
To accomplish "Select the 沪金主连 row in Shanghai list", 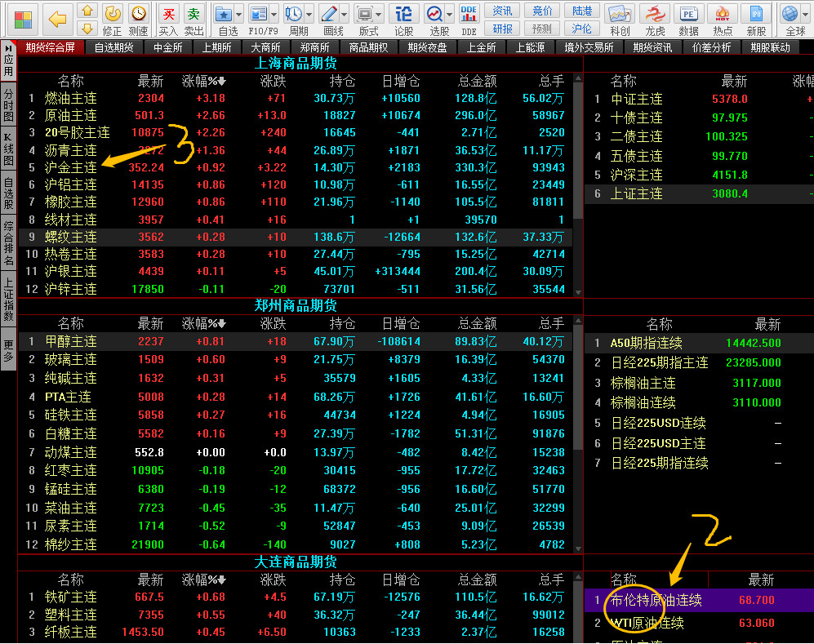I will pos(71,167).
